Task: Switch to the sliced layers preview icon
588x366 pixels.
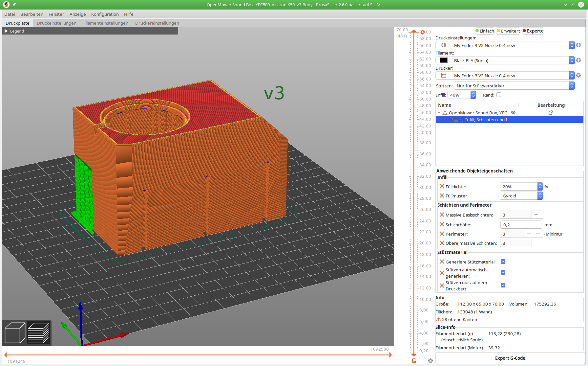Action: [x=39, y=333]
